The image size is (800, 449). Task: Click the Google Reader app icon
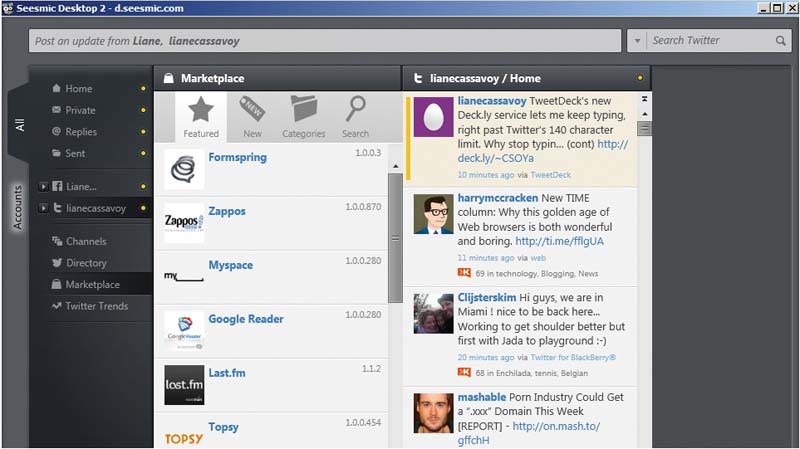[184, 330]
